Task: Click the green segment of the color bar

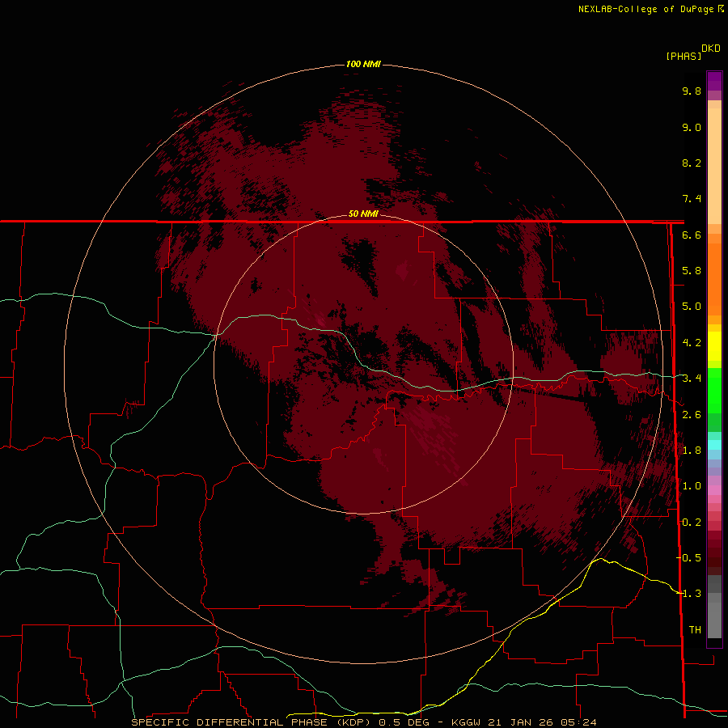Action: pos(714,391)
